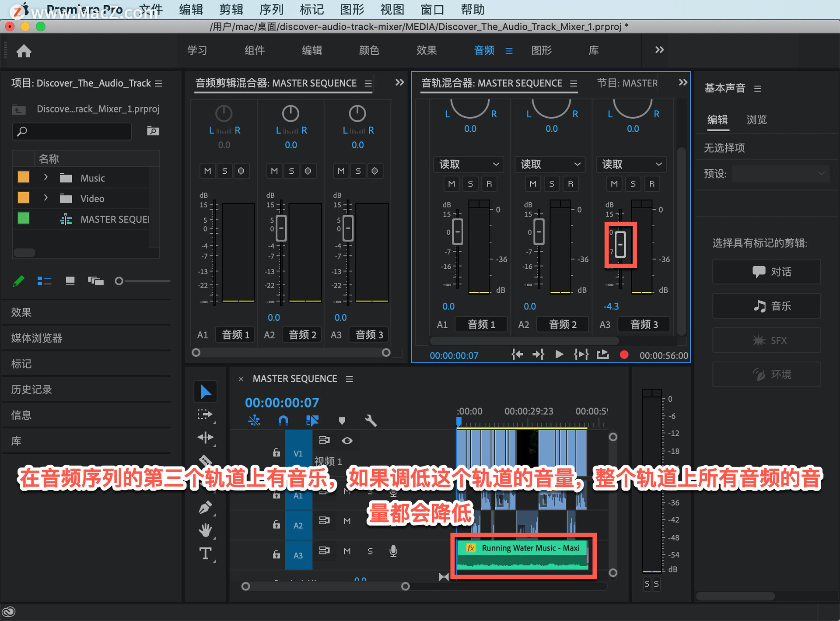Expand the workspace overflow chevrons
The height and width of the screenshot is (621, 840).
(659, 50)
